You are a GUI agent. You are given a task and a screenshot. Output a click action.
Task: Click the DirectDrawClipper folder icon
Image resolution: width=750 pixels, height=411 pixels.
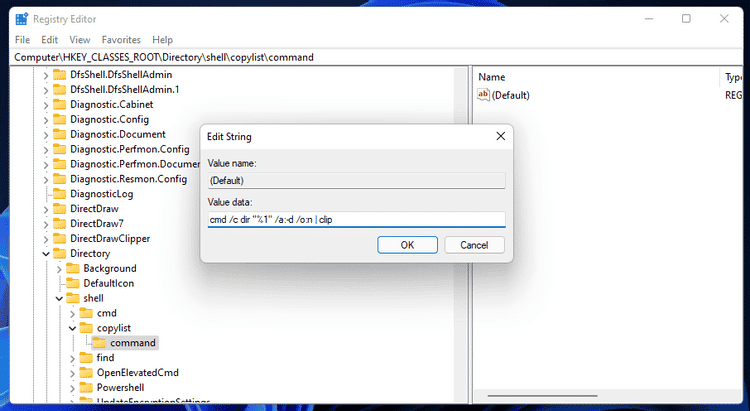point(59,238)
